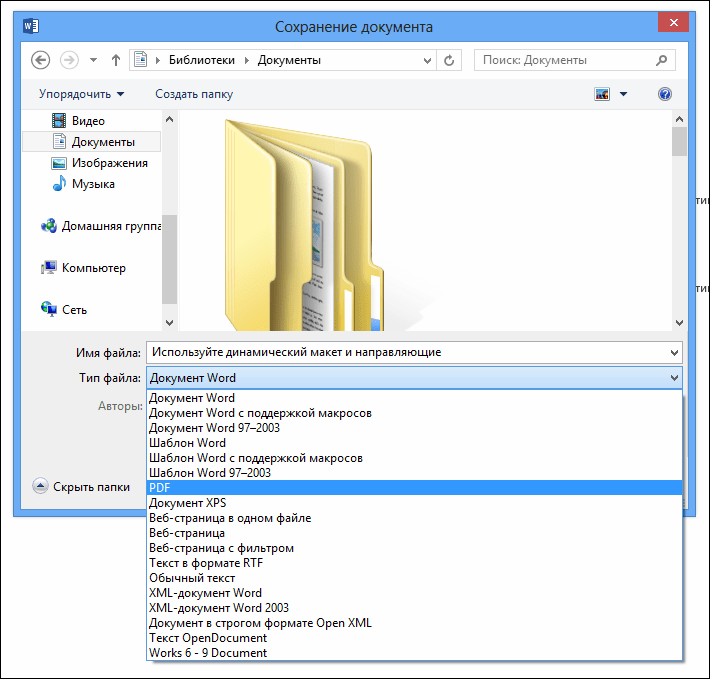Image resolution: width=710 pixels, height=679 pixels.
Task: Choose PDF file type
Action: [x=414, y=488]
